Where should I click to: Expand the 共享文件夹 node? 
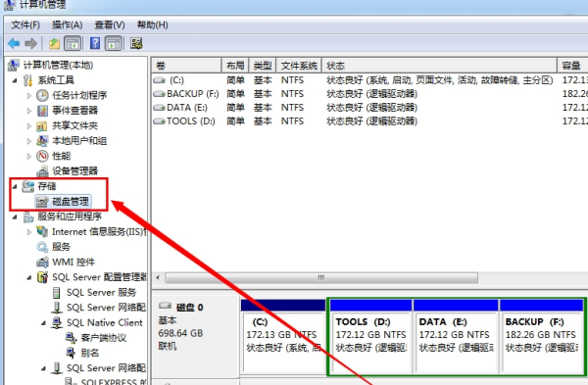click(28, 126)
